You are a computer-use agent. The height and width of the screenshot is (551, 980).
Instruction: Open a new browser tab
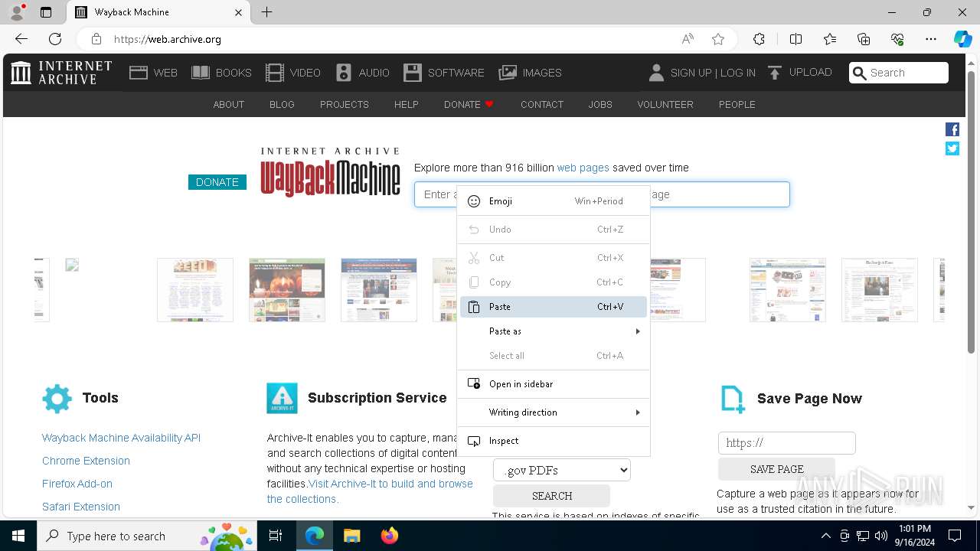pos(266,12)
